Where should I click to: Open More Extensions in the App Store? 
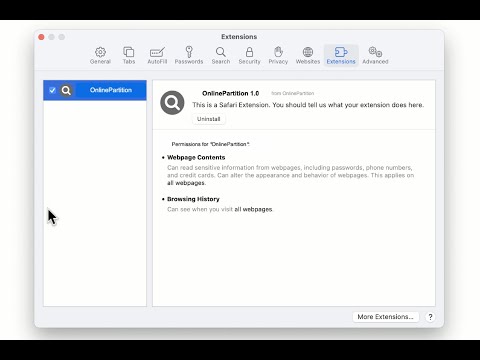pyautogui.click(x=385, y=317)
